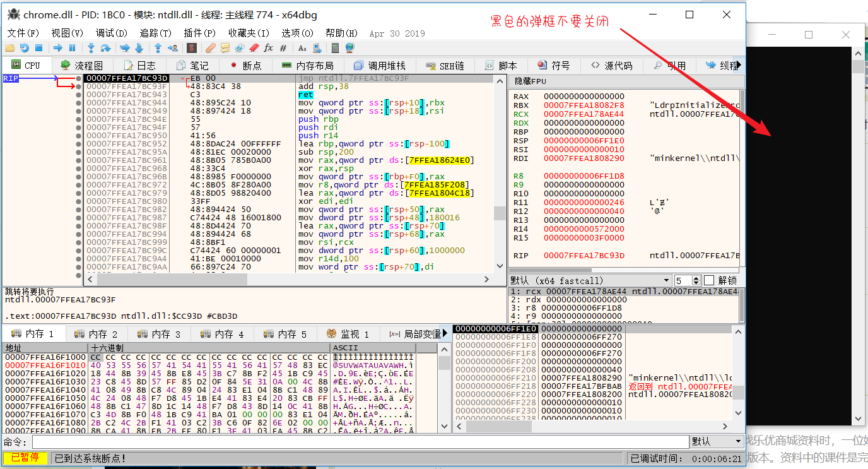Open the Intermodular calls icon
The image size is (868, 469).
(317, 48)
